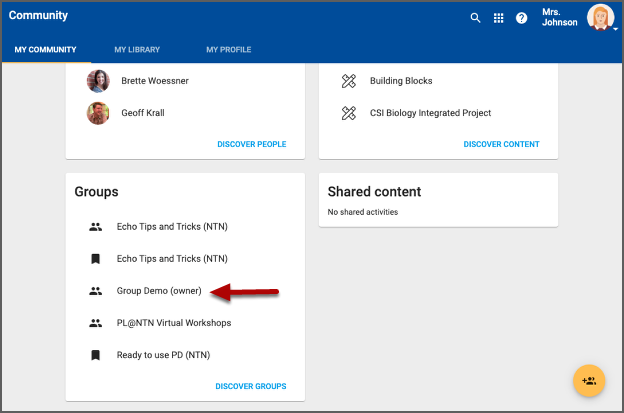Screen dimensions: 624x413
Task: Click the Discover Groups link
Action: [250, 386]
